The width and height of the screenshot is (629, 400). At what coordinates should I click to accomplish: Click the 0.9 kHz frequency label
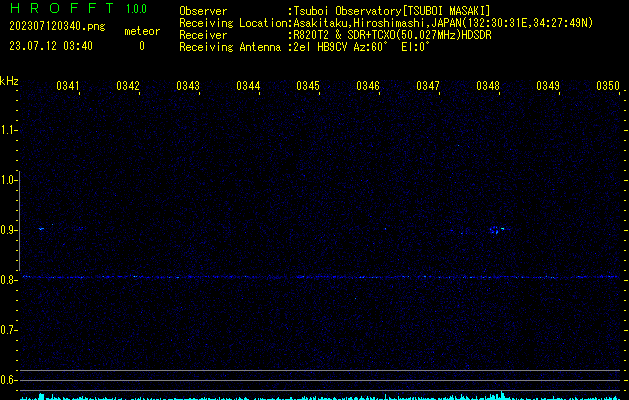(9, 230)
